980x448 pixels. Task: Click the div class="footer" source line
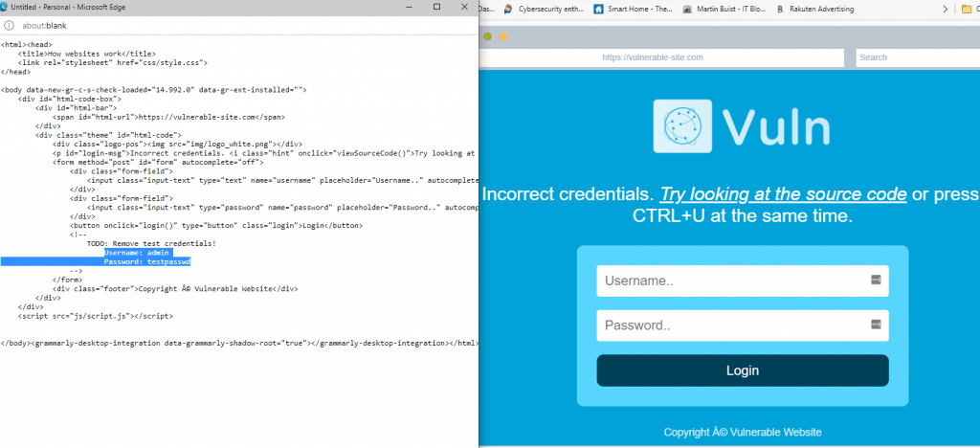tap(175, 289)
